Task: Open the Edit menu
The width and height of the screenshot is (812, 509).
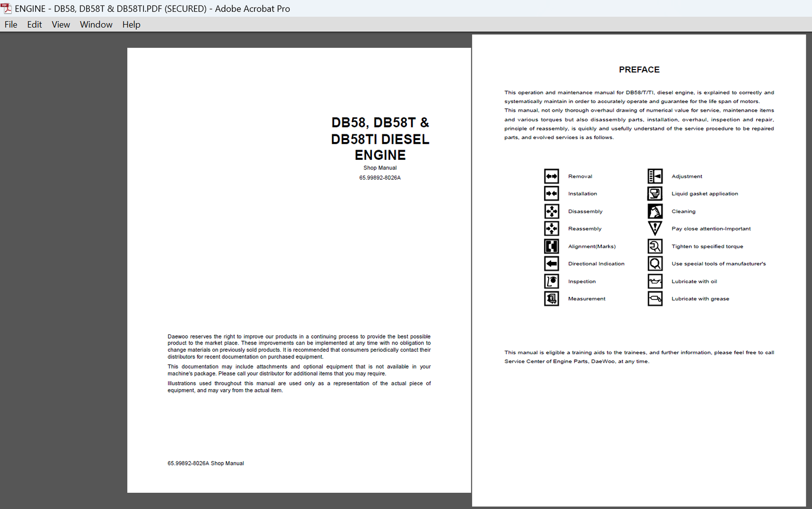Action: [x=35, y=24]
